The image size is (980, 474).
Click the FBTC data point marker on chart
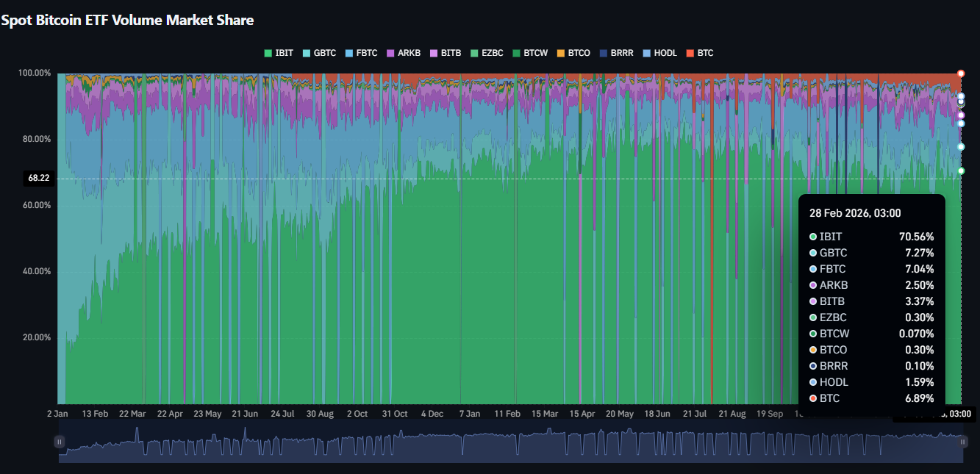[x=961, y=123]
